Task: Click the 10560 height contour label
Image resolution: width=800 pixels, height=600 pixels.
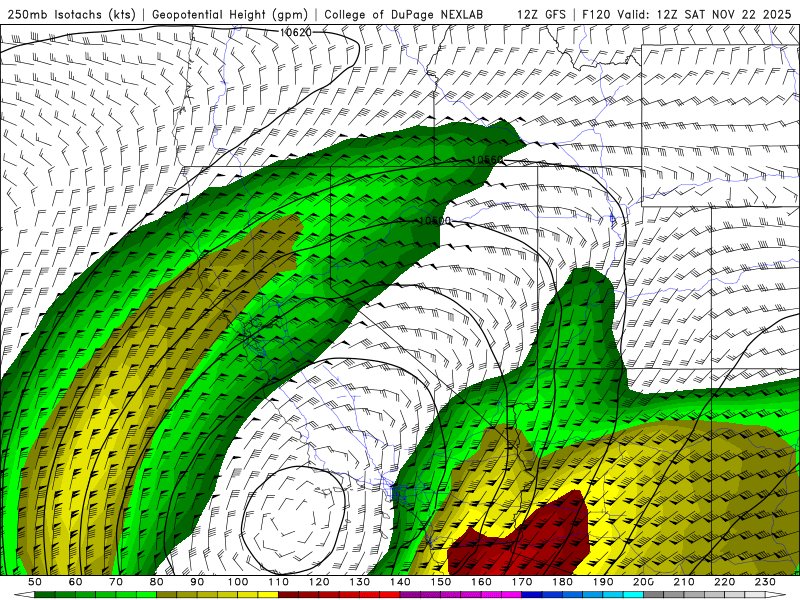Action: pyautogui.click(x=487, y=160)
